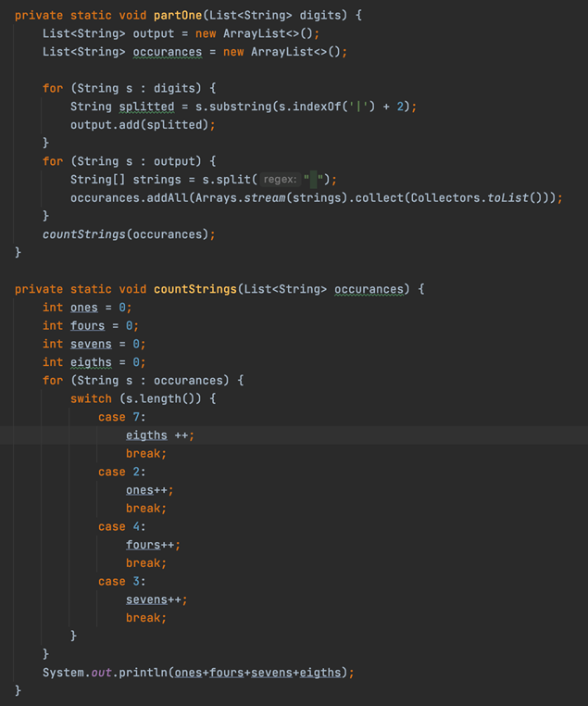Click the break under case 2
The image size is (588, 706).
143,509
